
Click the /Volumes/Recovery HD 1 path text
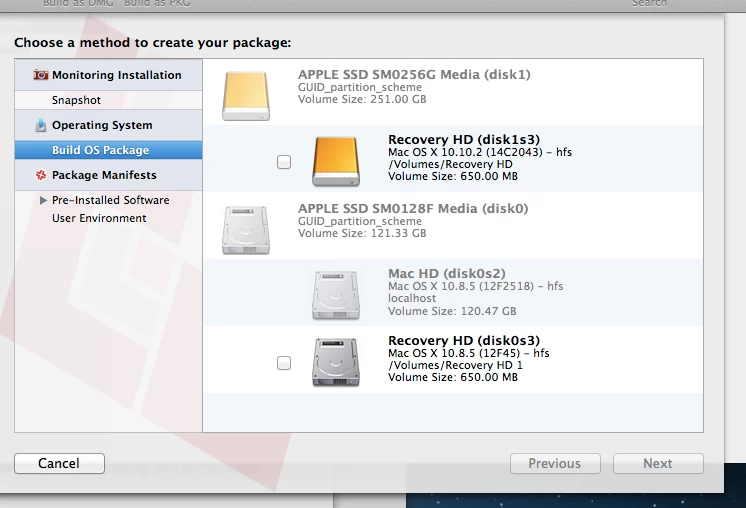coord(455,365)
